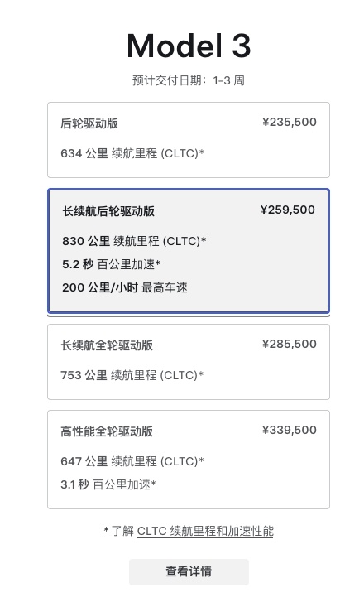Select the 长续航全轮驱动版 option

click(x=189, y=362)
